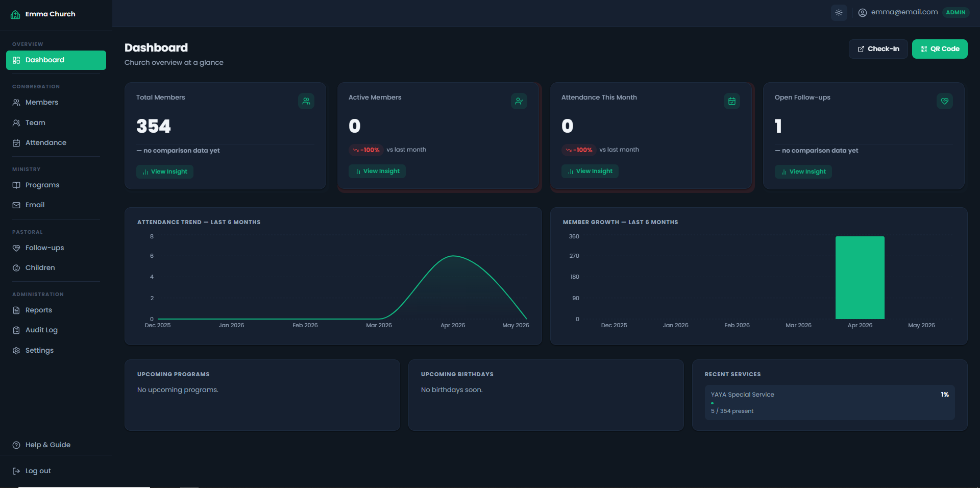Go to the Children page
Viewport: 980px width, 488px height.
pyautogui.click(x=56, y=268)
